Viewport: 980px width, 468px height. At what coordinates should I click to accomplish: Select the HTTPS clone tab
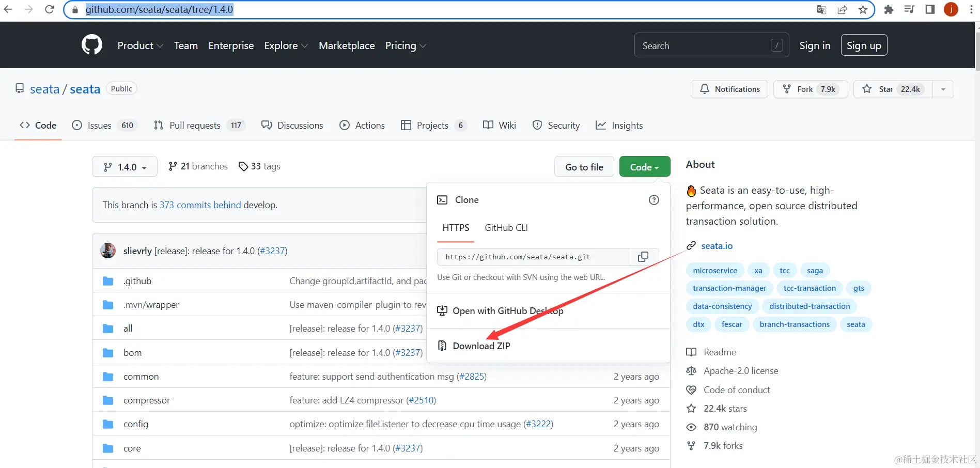point(456,228)
